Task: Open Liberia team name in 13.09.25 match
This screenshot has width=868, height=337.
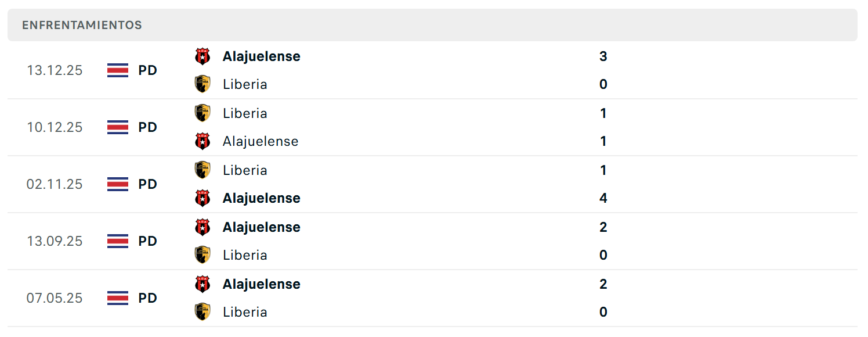Action: (x=245, y=255)
